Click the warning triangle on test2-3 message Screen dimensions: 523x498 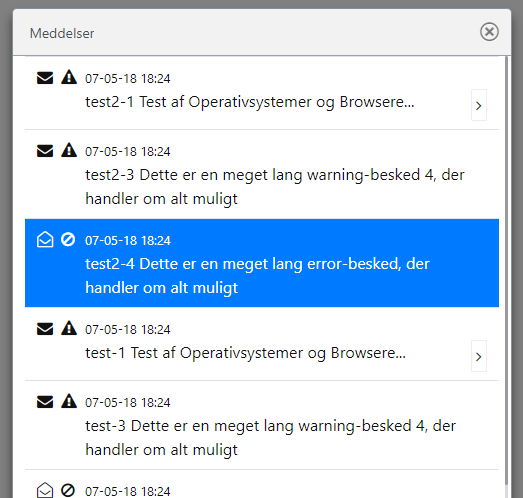(69, 150)
